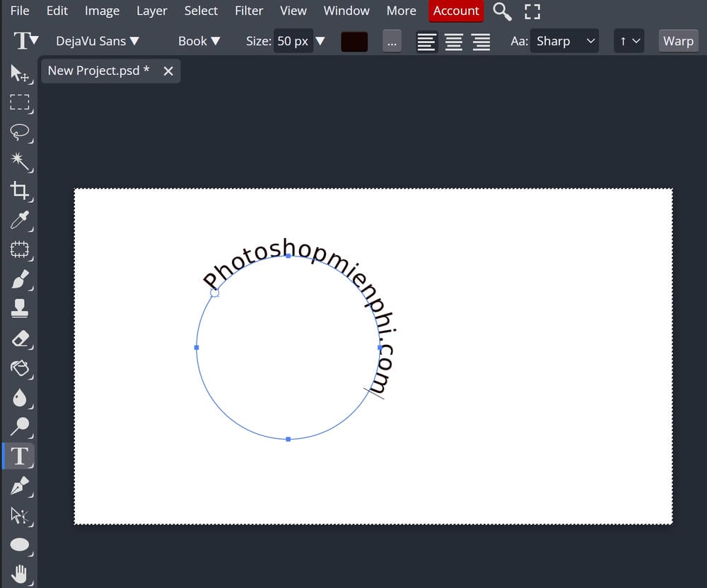Image resolution: width=707 pixels, height=588 pixels.
Task: Select the Rectangle Select tool
Action: [19, 102]
